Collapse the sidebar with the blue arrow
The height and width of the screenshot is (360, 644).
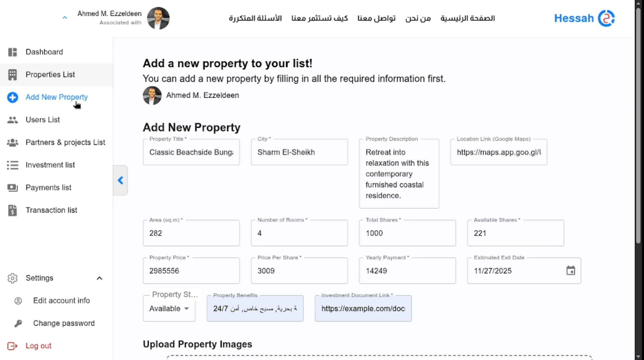[120, 181]
